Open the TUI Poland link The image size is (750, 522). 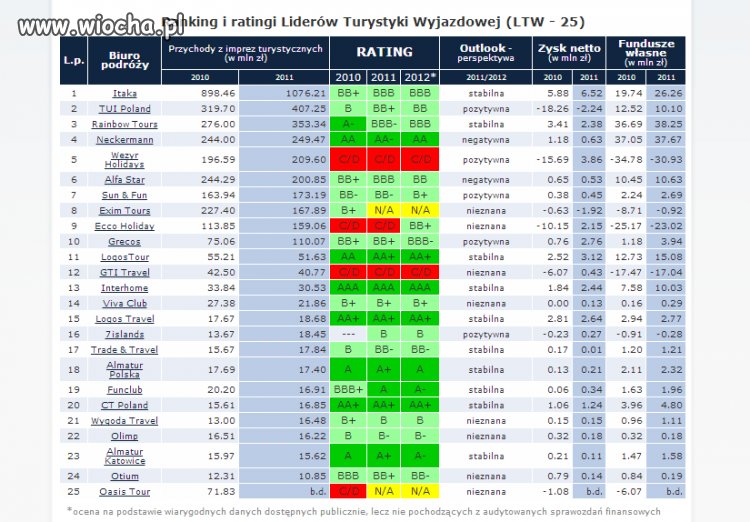(124, 109)
